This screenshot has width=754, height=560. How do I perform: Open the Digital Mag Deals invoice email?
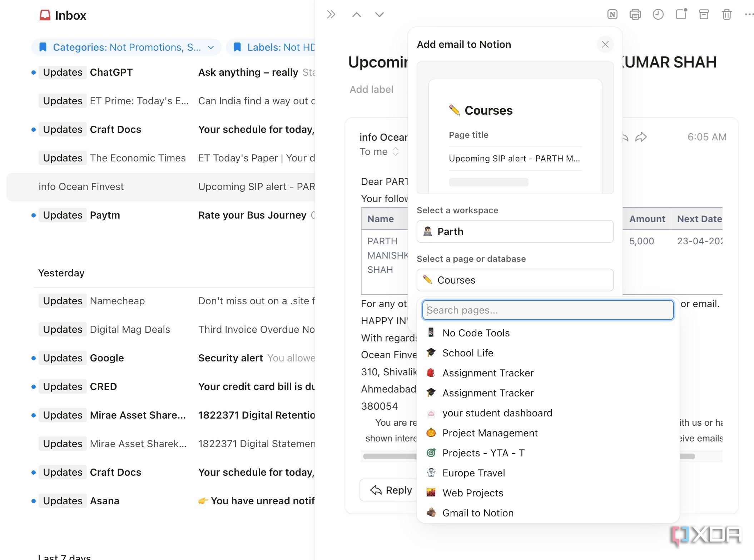point(161,329)
